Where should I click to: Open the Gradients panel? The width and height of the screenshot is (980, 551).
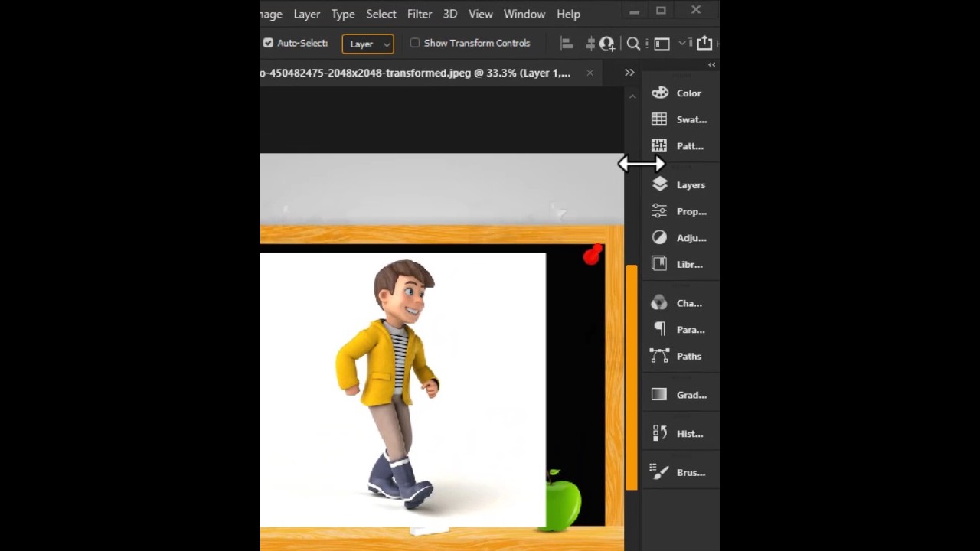pos(678,395)
